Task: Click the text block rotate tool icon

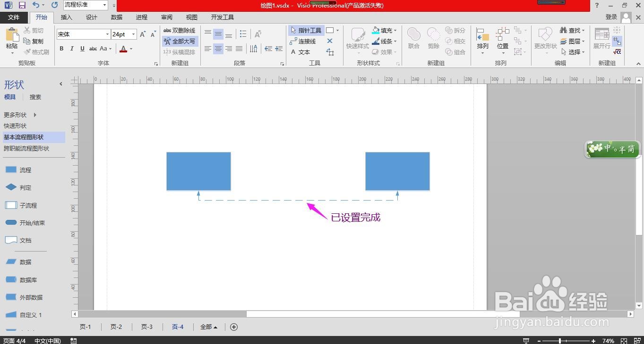Action: tap(330, 52)
